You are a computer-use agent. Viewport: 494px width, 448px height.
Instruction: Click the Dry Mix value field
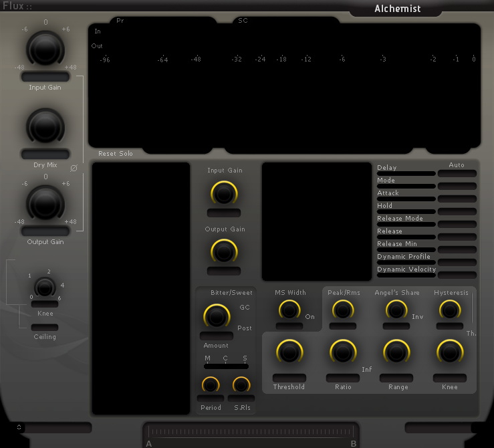[45, 154]
